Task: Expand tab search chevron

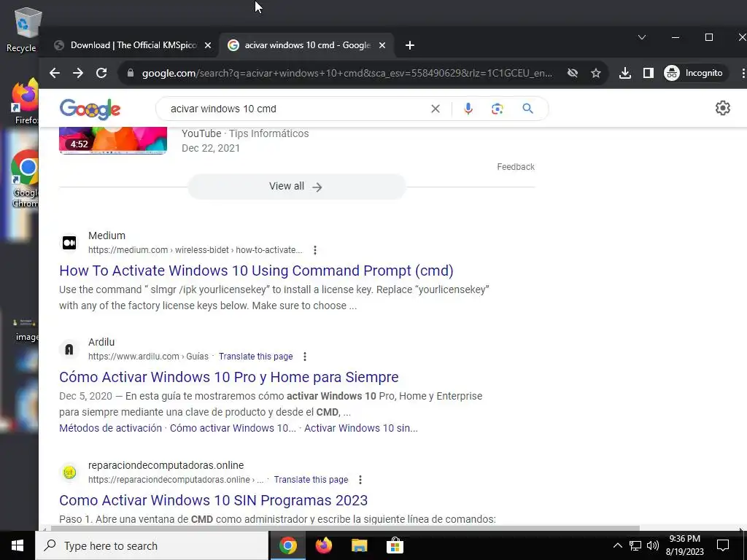Action: pos(642,37)
